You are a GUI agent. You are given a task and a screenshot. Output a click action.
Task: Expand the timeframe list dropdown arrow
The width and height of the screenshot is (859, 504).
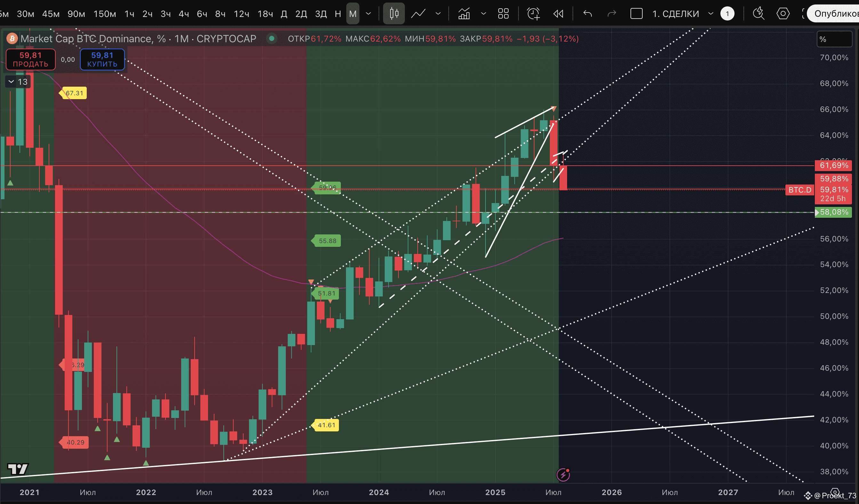click(x=368, y=14)
